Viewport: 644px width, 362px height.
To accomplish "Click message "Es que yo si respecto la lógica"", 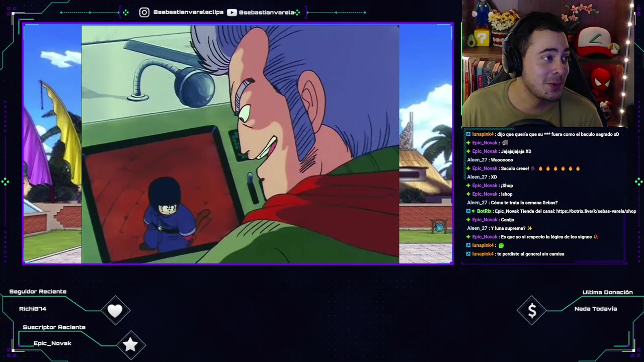I will pos(546,237).
